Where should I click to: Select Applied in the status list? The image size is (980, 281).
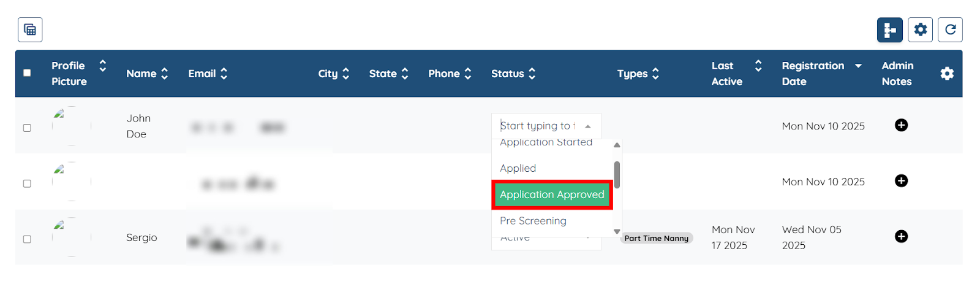(x=518, y=168)
